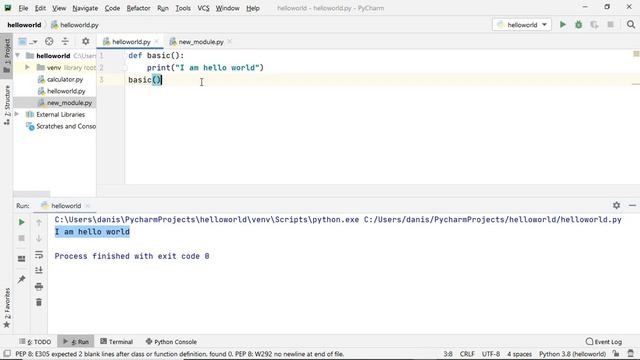Click the helloworld breadcrumb in navigation bar
The width and height of the screenshot is (640, 360).
click(x=24, y=25)
